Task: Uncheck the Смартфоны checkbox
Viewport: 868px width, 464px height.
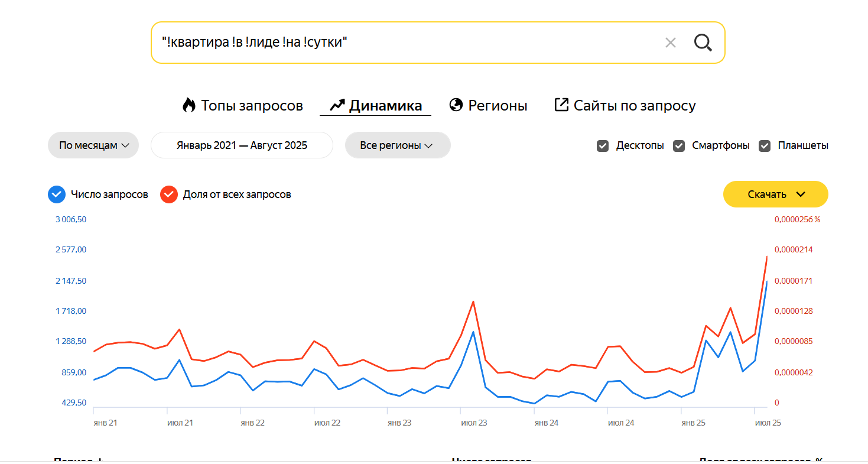Action: (679, 145)
